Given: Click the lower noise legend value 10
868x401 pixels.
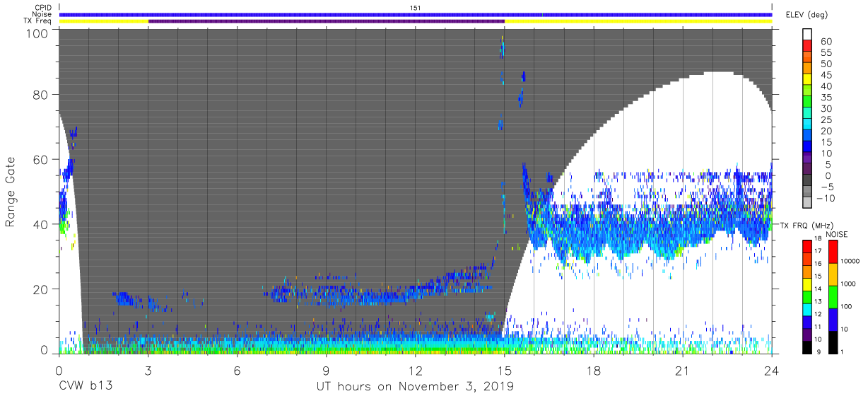Looking at the screenshot, I should click(x=843, y=330).
